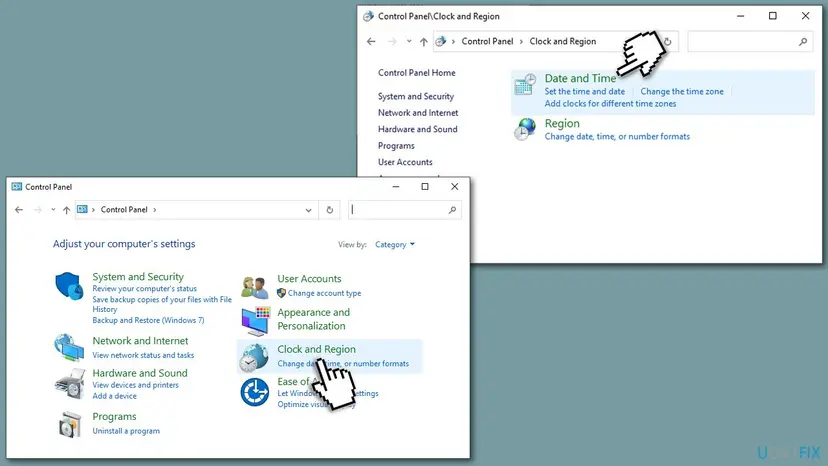
Task: Open Programs disc box icon
Action: tap(70, 424)
